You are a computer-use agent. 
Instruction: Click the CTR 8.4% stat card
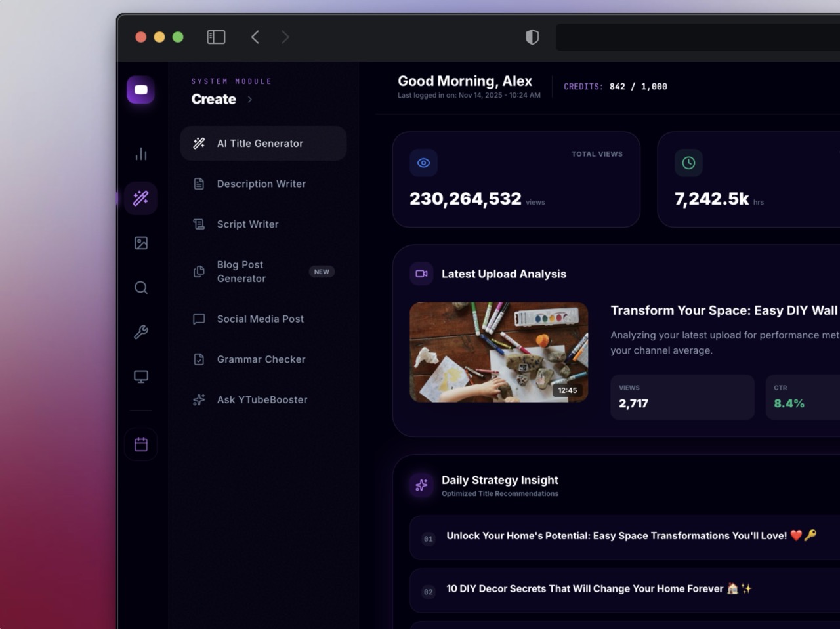coord(803,397)
